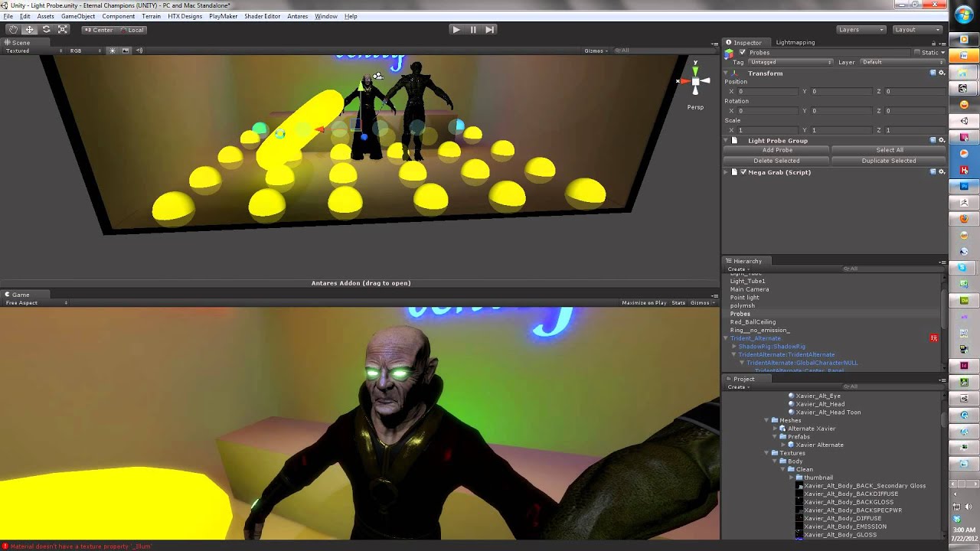Open the Antares menu
Image resolution: width=980 pixels, height=551 pixels.
(x=297, y=16)
